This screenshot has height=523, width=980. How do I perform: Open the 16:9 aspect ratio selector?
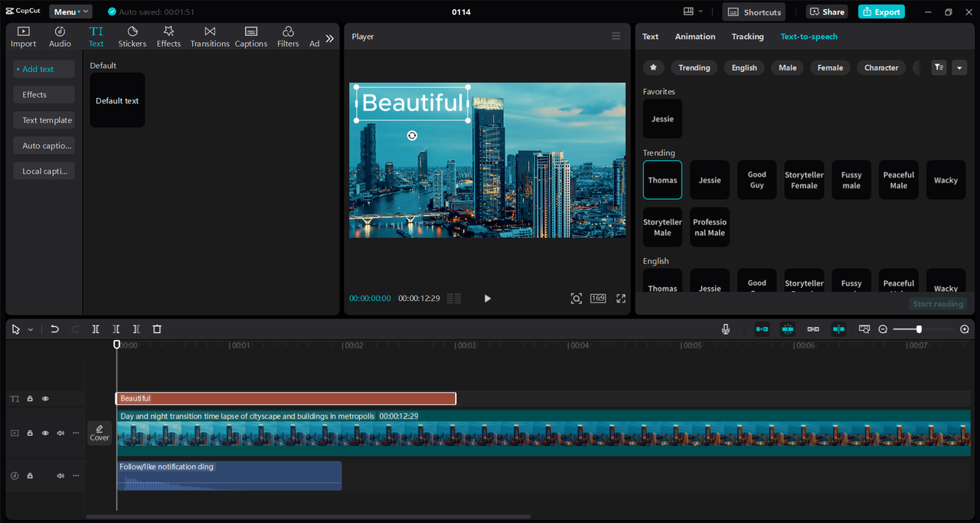(598, 299)
